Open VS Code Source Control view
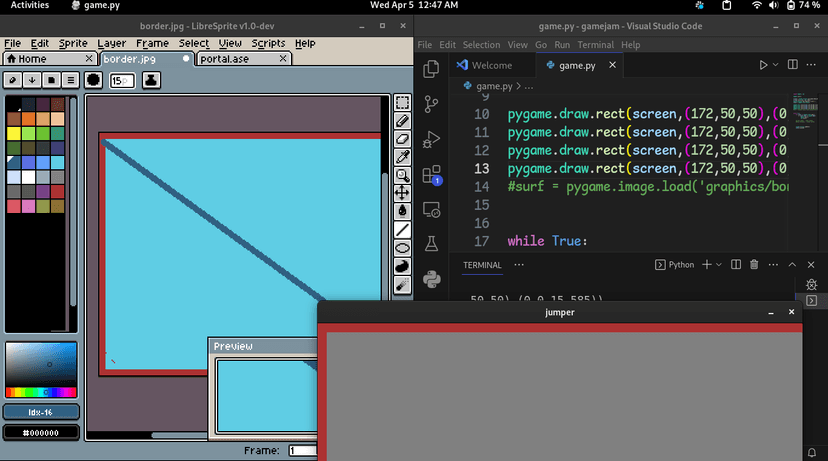828x461 pixels. (432, 104)
